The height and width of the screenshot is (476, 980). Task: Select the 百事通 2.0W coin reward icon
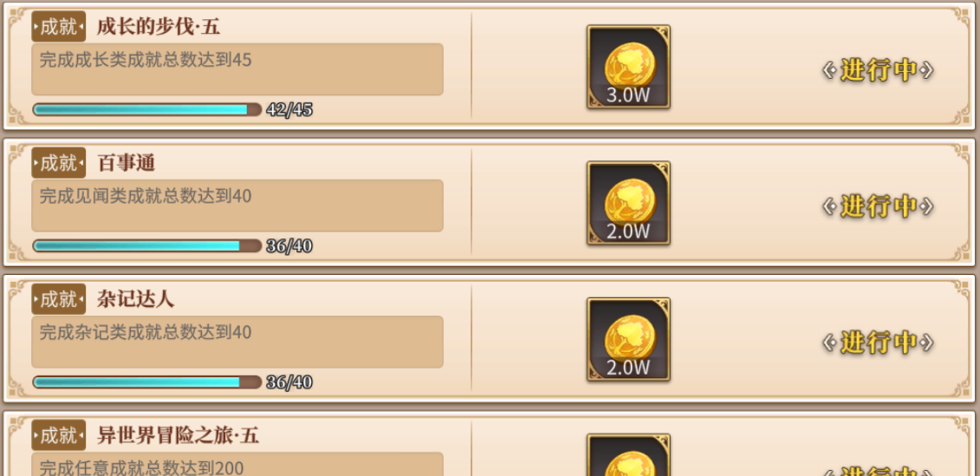point(628,203)
